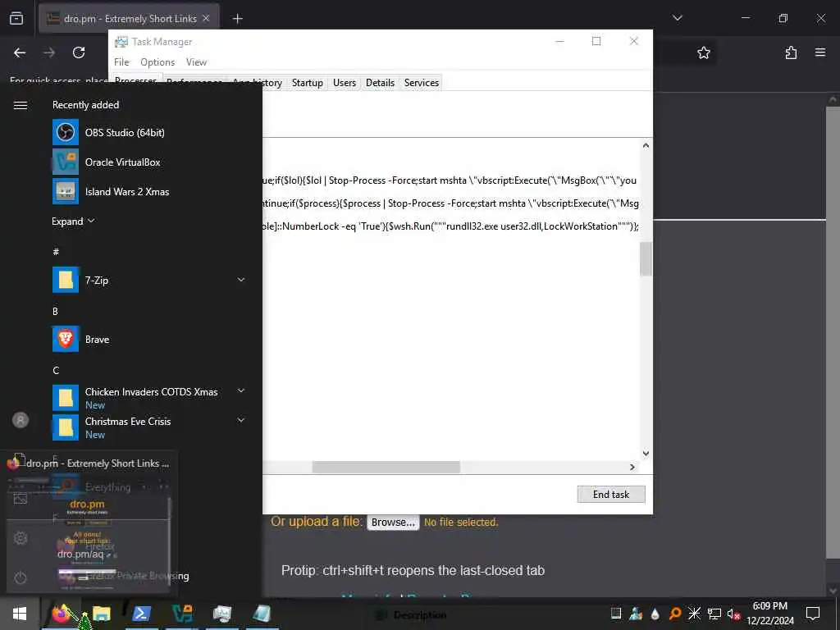840x630 pixels.
Task: Expand the Recently added list
Action: point(73,221)
